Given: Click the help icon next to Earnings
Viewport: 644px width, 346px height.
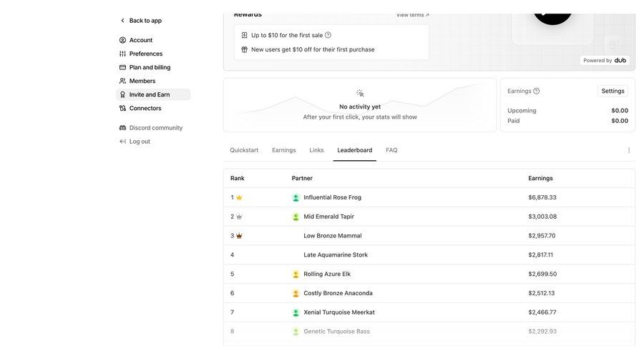Looking at the screenshot, I should click(537, 91).
